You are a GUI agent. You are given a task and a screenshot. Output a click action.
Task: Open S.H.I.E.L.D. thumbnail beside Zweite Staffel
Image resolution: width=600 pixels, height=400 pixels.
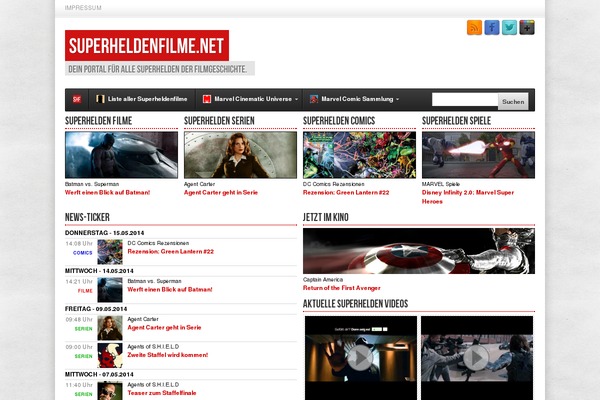(x=110, y=355)
